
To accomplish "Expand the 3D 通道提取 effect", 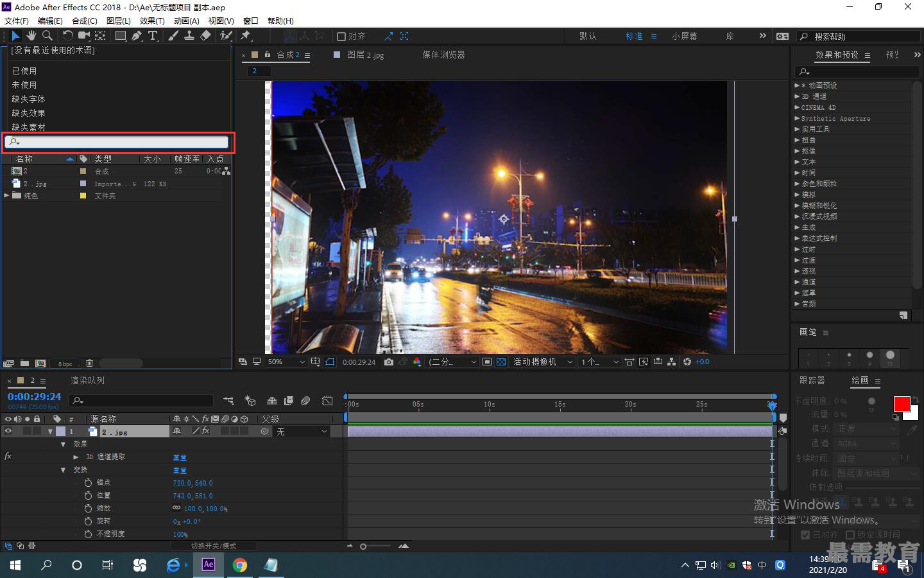I will click(76, 457).
